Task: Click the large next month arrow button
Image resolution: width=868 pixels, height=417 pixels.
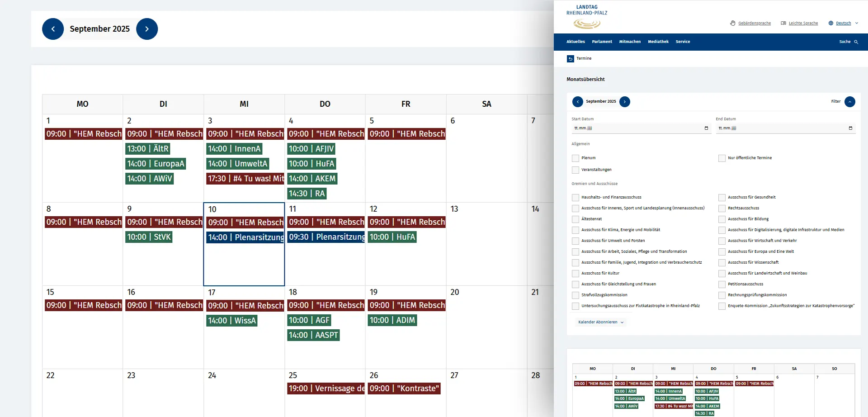Action: pos(147,29)
